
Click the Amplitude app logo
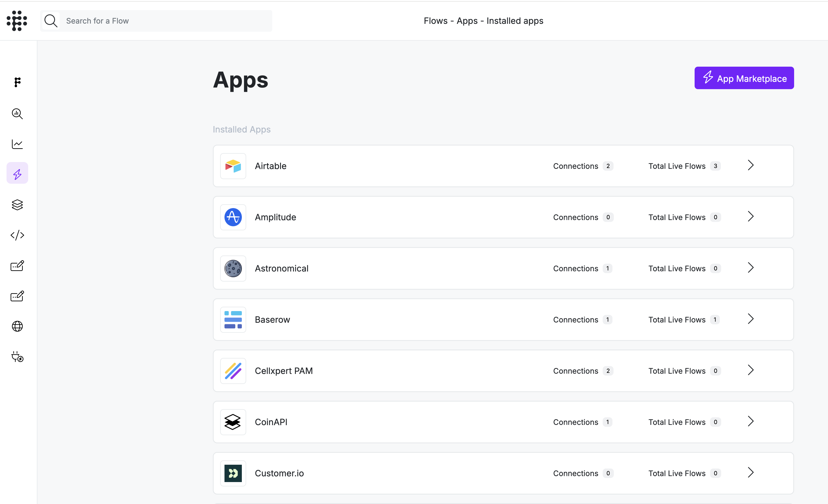click(x=233, y=217)
